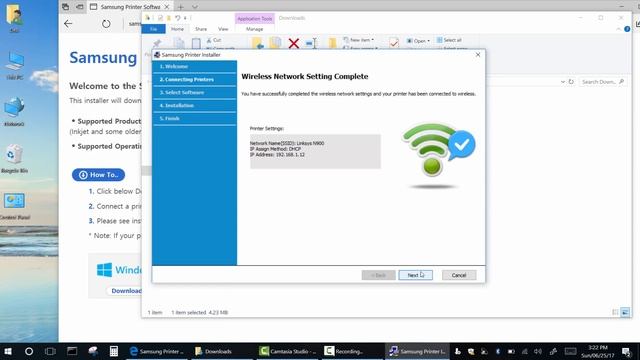Click the volume icon in system tray

click(538, 351)
